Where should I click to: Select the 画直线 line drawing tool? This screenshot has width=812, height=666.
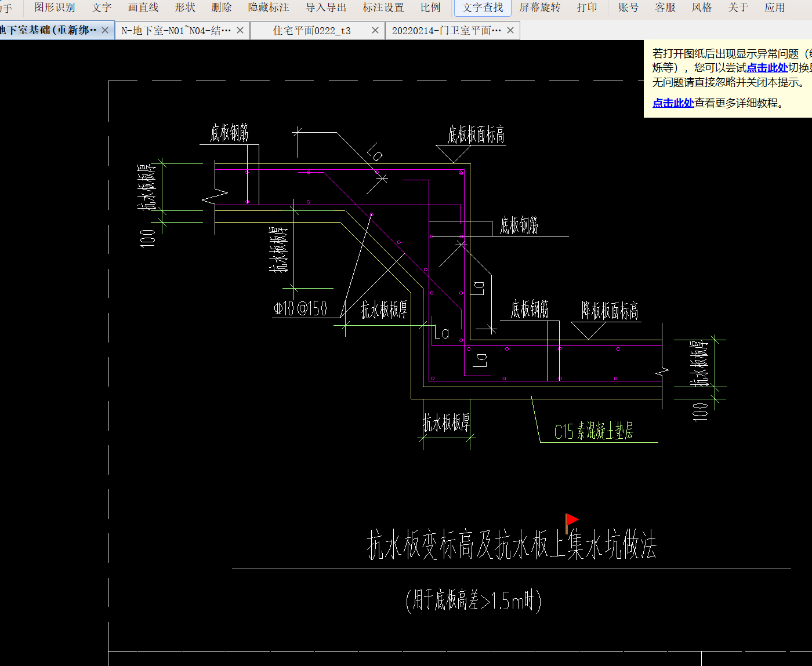pos(143,8)
